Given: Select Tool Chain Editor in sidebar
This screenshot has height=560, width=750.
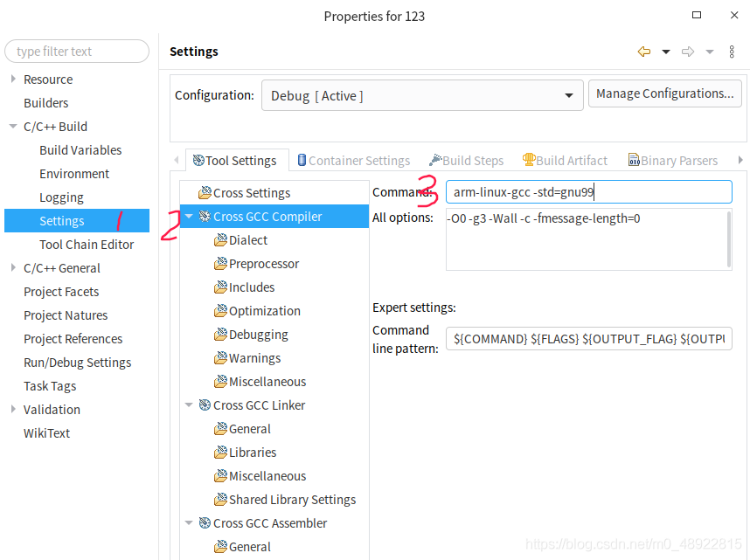Looking at the screenshot, I should coord(87,245).
